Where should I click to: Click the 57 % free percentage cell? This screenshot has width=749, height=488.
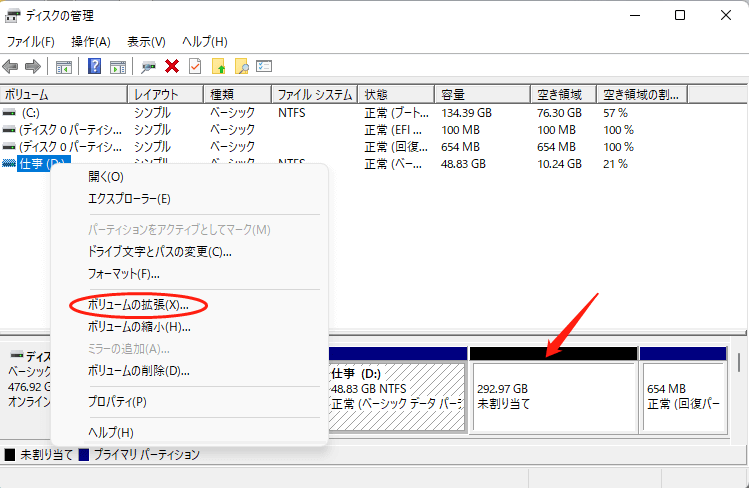point(615,113)
